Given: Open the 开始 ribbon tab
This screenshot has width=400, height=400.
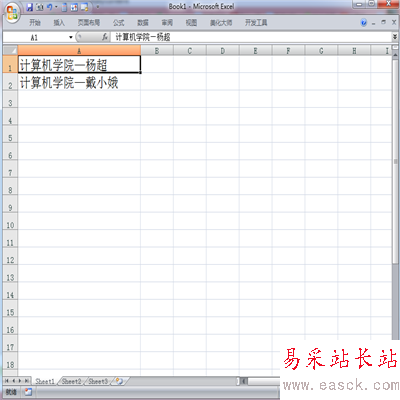Looking at the screenshot, I should click(35, 23).
